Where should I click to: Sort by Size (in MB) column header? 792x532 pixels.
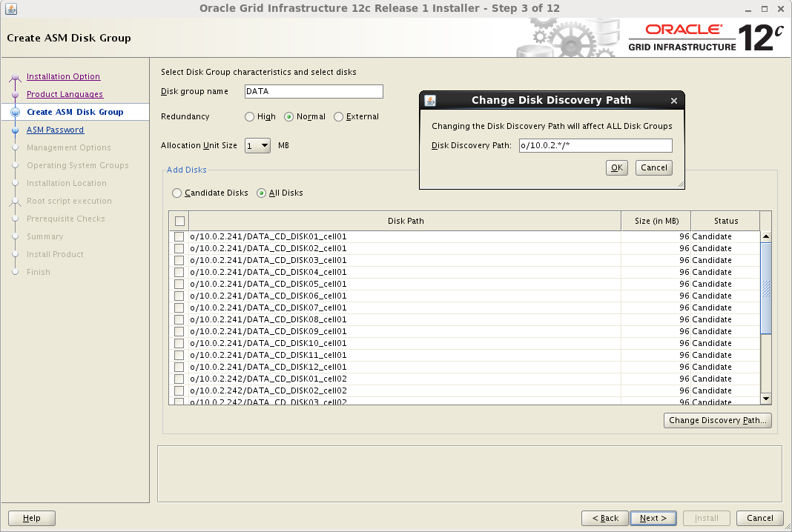(656, 221)
